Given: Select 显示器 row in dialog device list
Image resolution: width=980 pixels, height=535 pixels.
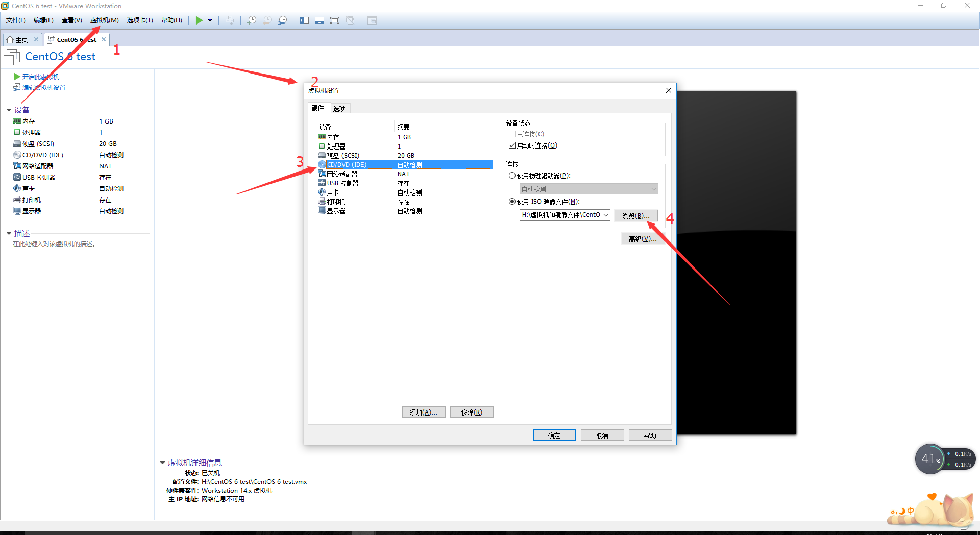Looking at the screenshot, I should tap(404, 211).
